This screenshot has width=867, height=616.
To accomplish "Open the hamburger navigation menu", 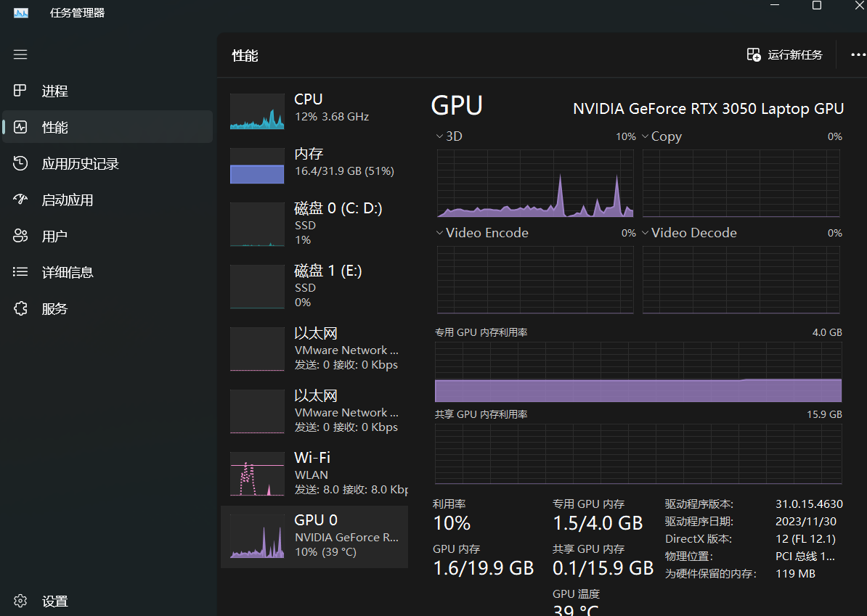I will 20,54.
